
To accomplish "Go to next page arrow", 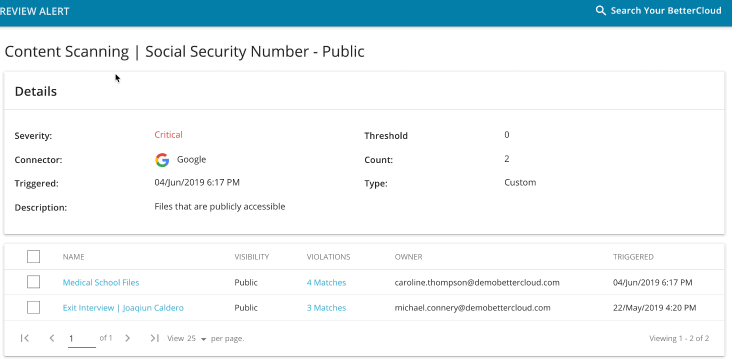I will coord(127,338).
